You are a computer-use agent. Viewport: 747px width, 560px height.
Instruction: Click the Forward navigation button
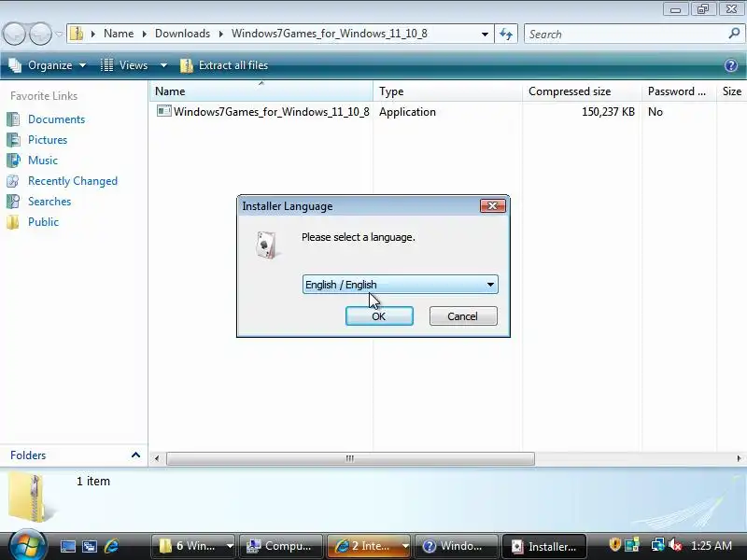[40, 34]
